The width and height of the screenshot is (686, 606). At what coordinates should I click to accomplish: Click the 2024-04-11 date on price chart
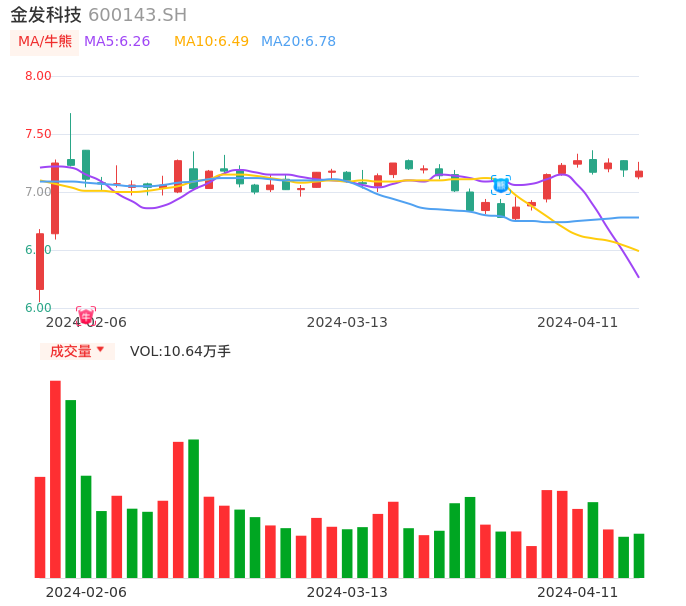(577, 323)
